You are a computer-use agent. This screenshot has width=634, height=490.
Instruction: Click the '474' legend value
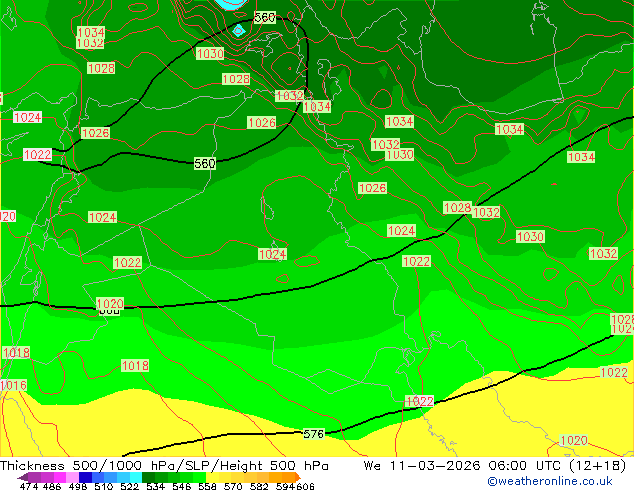(x=29, y=486)
